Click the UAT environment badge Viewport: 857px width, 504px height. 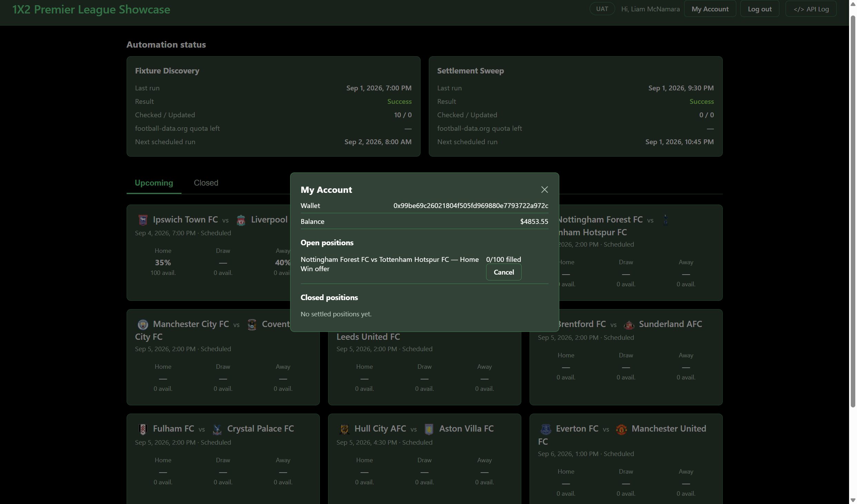602,9
